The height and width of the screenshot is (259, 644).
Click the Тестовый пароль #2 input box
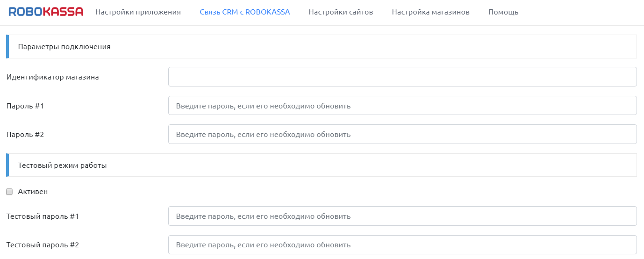[402, 245]
